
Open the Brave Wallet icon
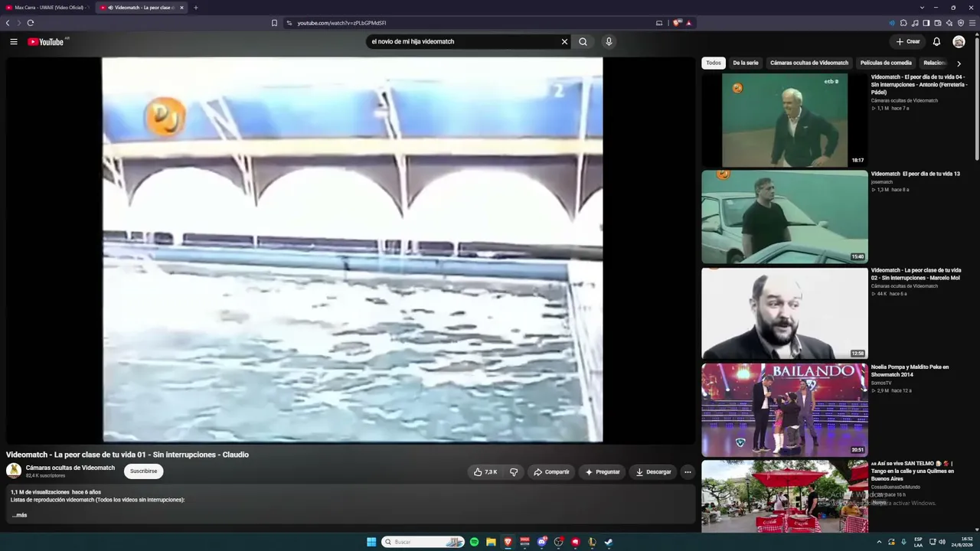(938, 23)
